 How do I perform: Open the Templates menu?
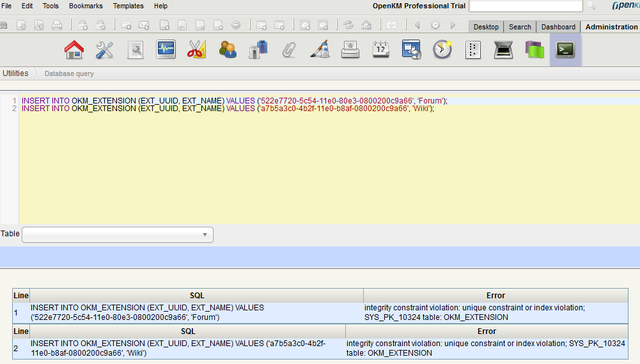click(x=129, y=6)
